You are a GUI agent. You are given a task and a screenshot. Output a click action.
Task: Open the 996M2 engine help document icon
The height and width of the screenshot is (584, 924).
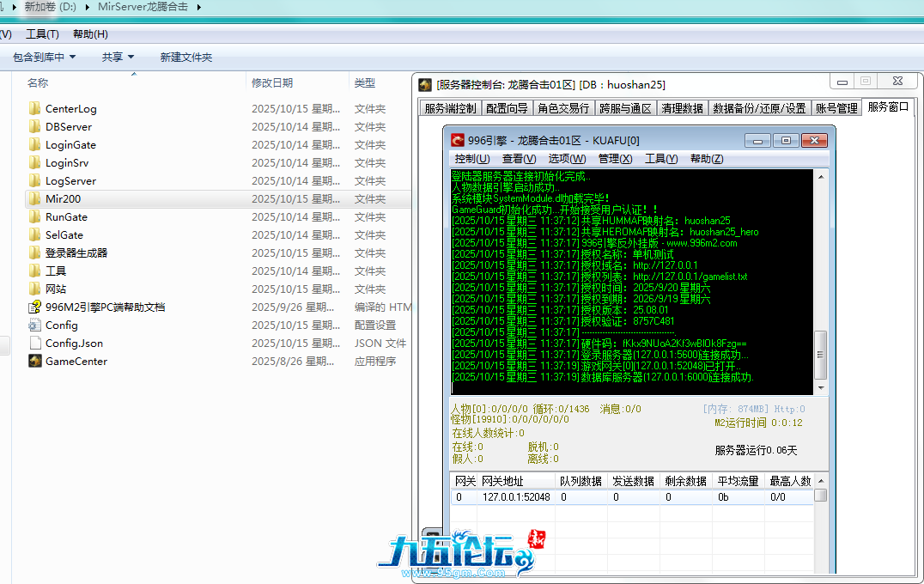34,307
